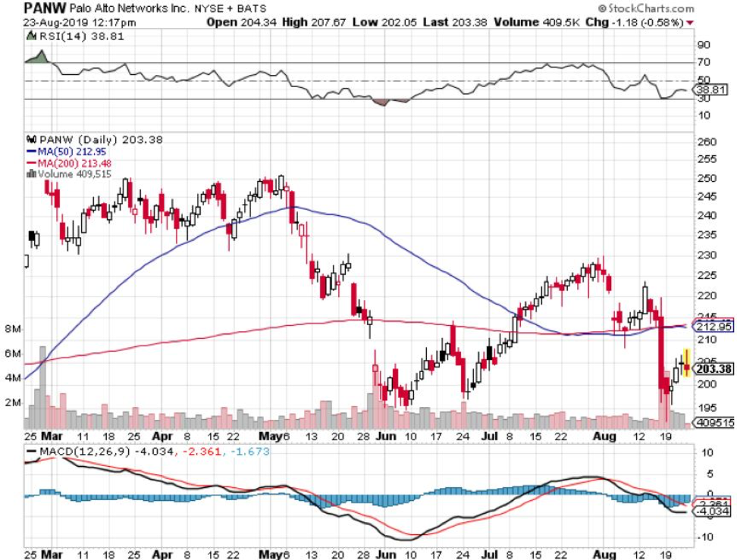Click the 90 mark on the RSI axis
This screenshot has height=560, width=737.
[x=704, y=45]
